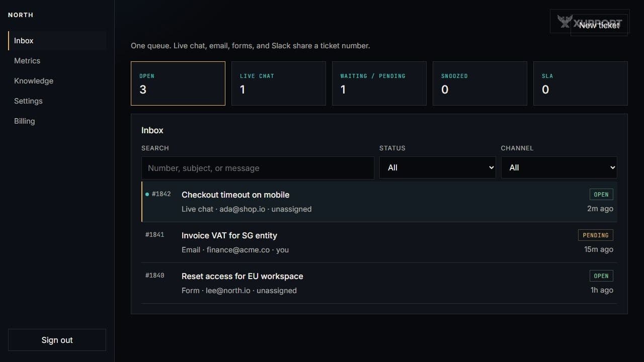The width and height of the screenshot is (644, 362).
Task: Click the "2m ago" timestamp
Action: click(x=600, y=209)
